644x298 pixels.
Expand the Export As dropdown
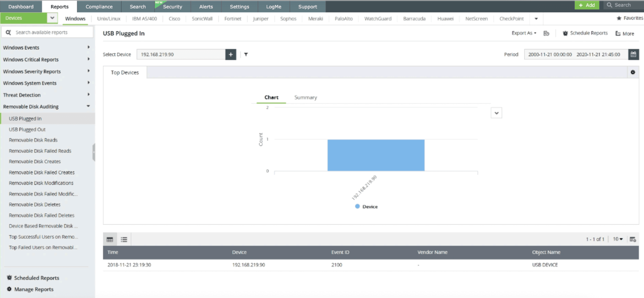pyautogui.click(x=524, y=33)
